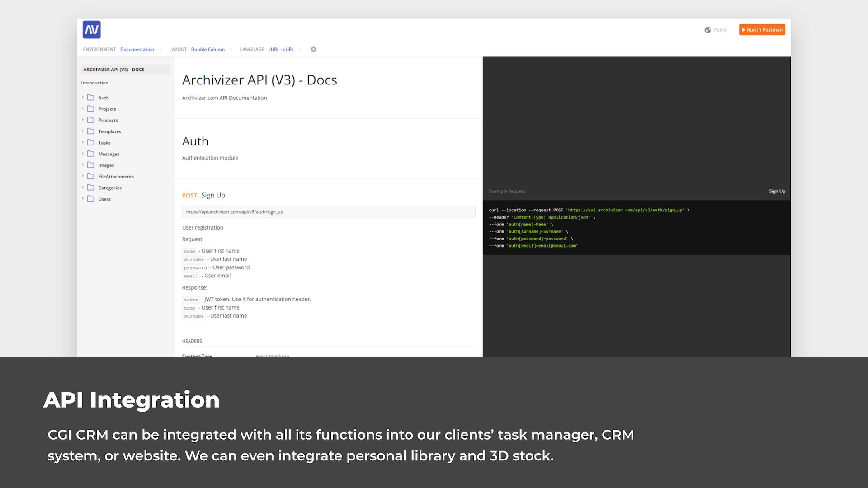Expand the Auth folder arrow
This screenshot has height=488, width=868.
coord(83,97)
